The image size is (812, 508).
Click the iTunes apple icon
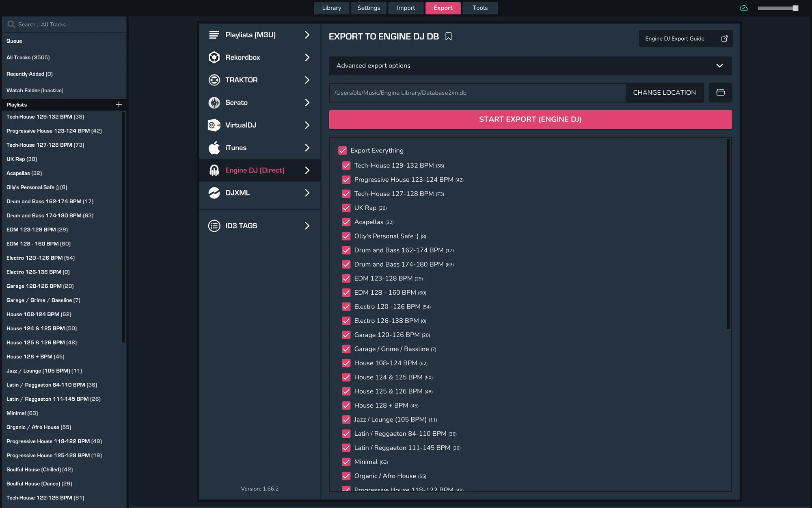point(214,148)
